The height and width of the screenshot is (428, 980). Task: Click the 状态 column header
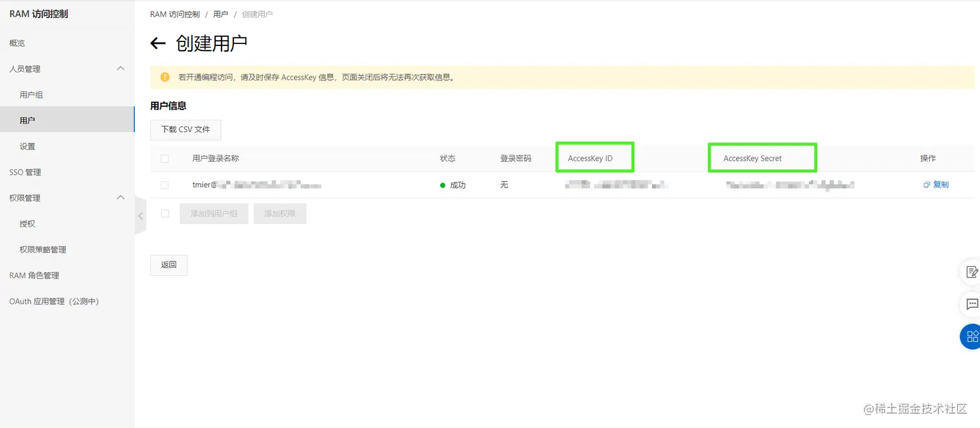[448, 159]
